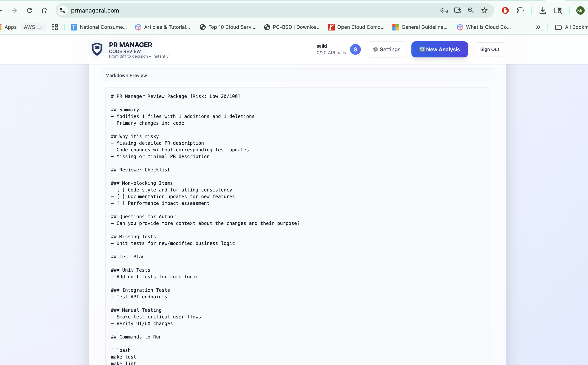The image size is (588, 365).
Task: Expand hidden bookmarks with double chevron
Action: pos(538,27)
